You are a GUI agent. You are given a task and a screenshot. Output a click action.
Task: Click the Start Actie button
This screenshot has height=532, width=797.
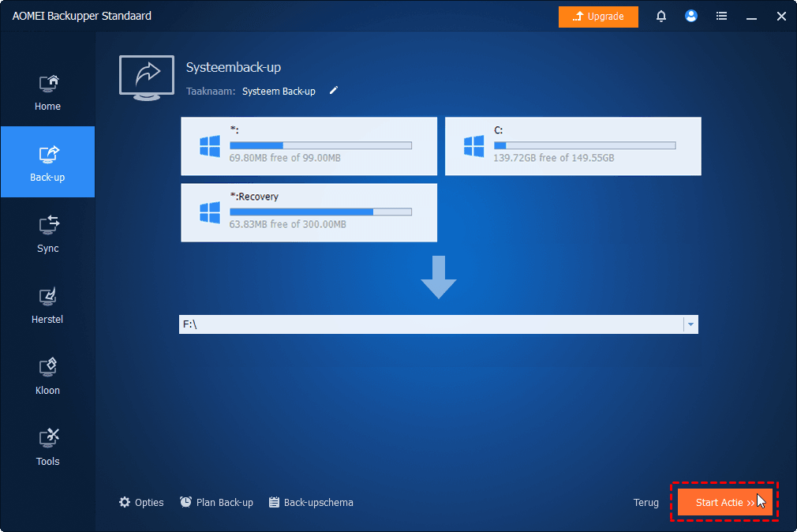(x=725, y=503)
